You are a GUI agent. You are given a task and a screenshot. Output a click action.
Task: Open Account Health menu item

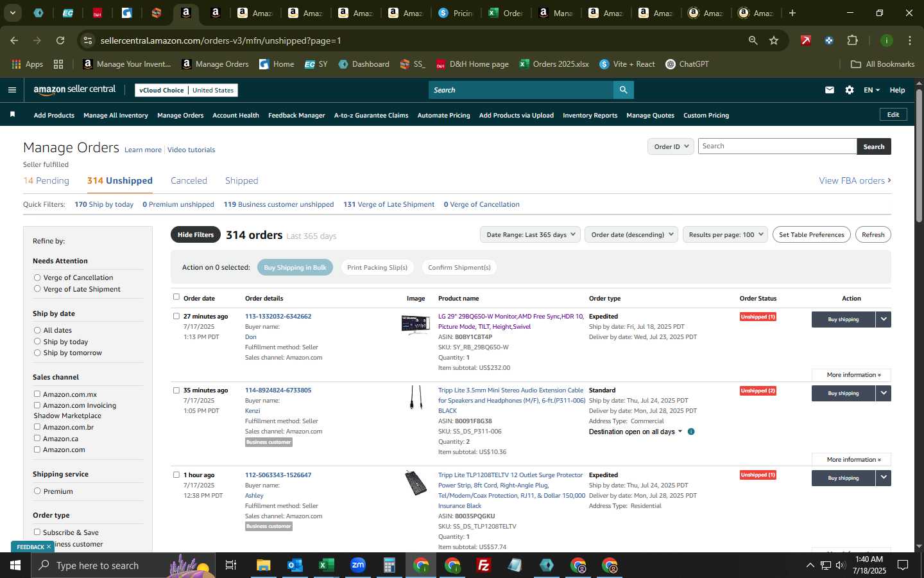[x=235, y=116]
